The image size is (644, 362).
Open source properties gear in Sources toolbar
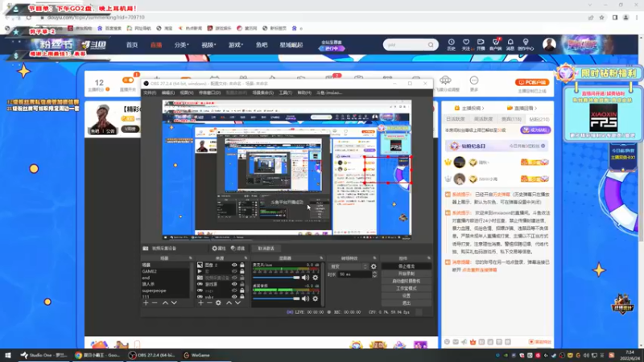pyautogui.click(x=218, y=303)
